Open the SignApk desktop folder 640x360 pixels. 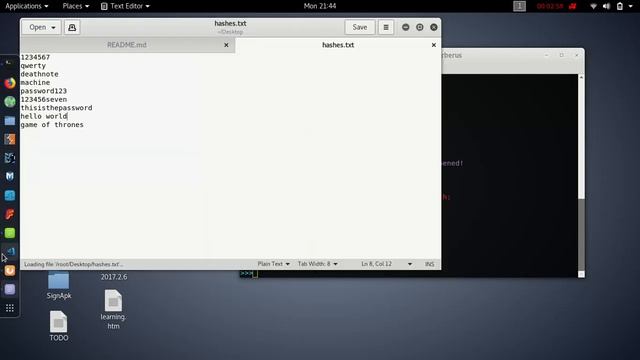click(x=59, y=286)
